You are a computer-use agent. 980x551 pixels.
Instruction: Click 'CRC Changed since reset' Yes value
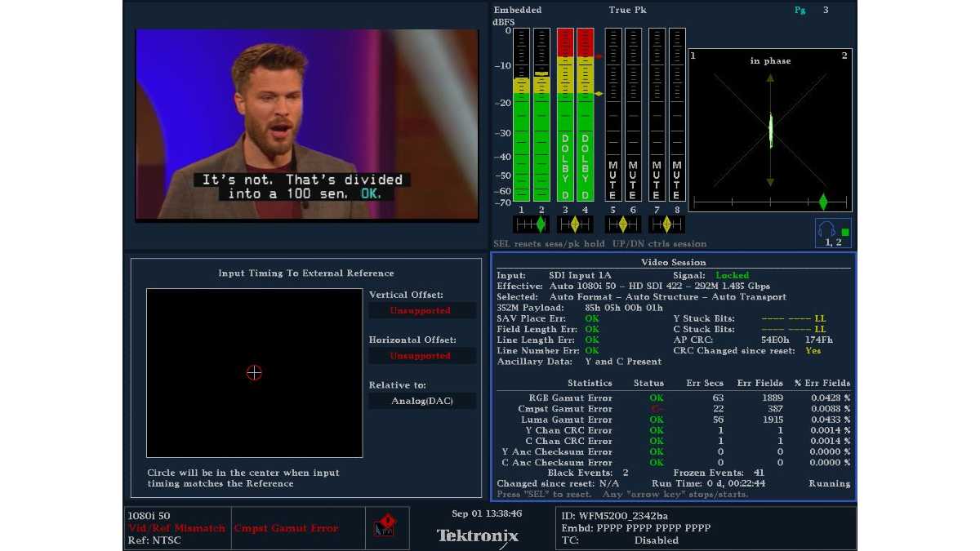(813, 350)
